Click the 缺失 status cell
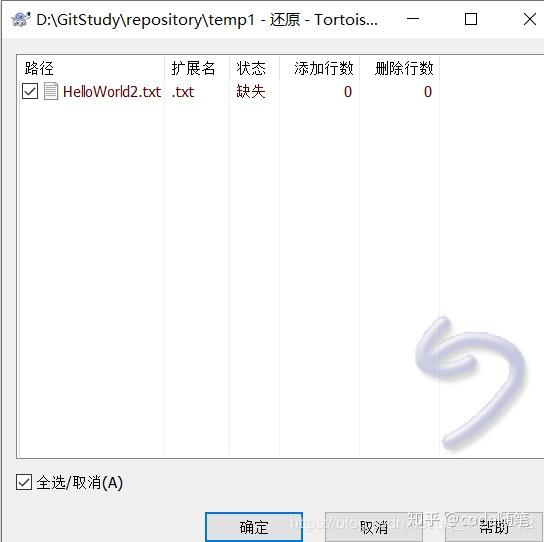Screen dimensions: 544x542 tap(251, 92)
